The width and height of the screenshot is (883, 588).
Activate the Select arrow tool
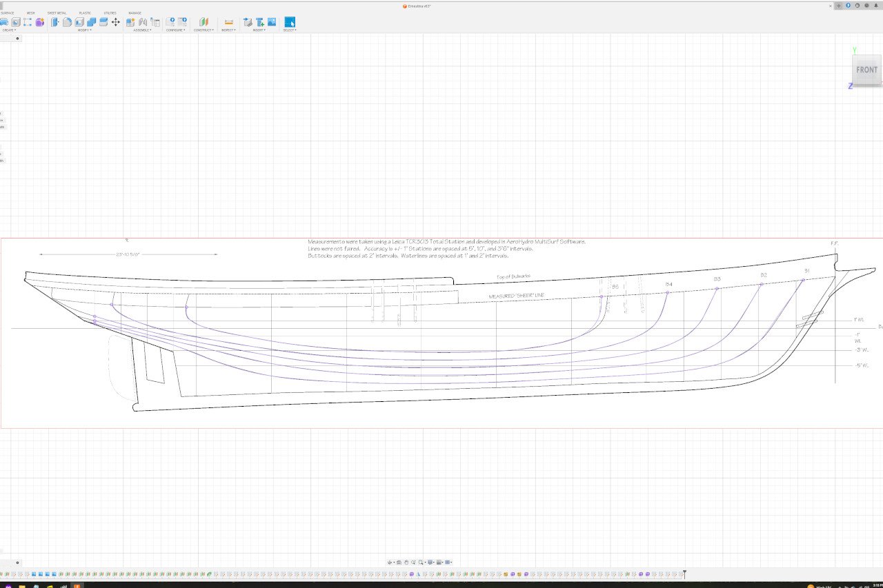click(x=290, y=22)
